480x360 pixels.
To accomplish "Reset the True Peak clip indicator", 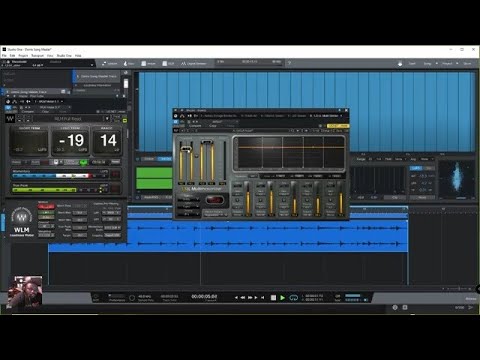I will click(x=116, y=189).
